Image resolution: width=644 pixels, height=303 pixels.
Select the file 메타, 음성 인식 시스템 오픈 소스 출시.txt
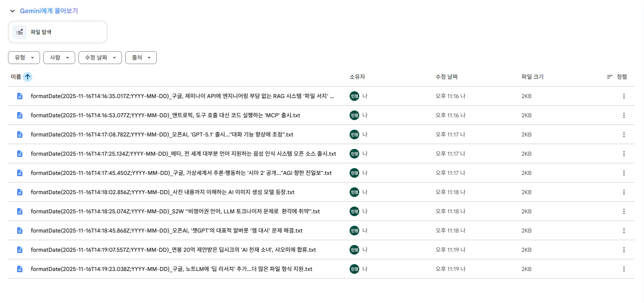183,154
